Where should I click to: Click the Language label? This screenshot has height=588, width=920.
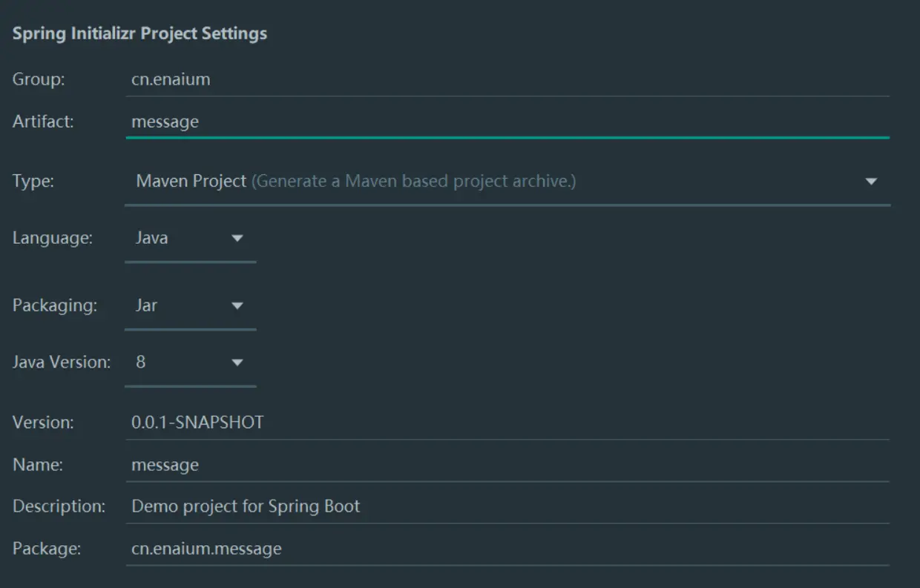[x=53, y=238]
